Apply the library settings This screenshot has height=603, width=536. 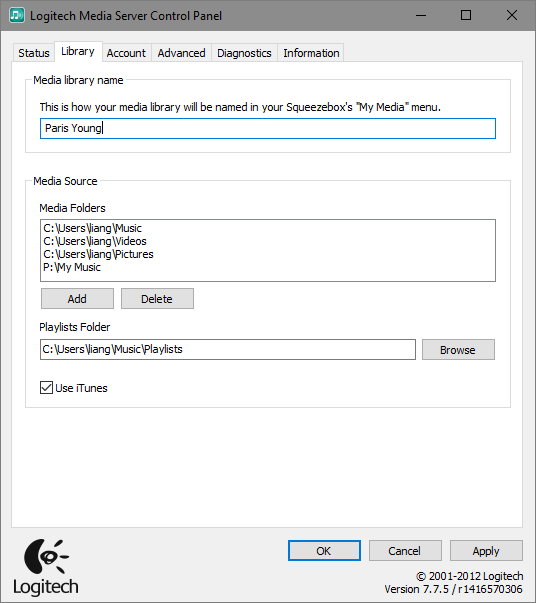(486, 551)
